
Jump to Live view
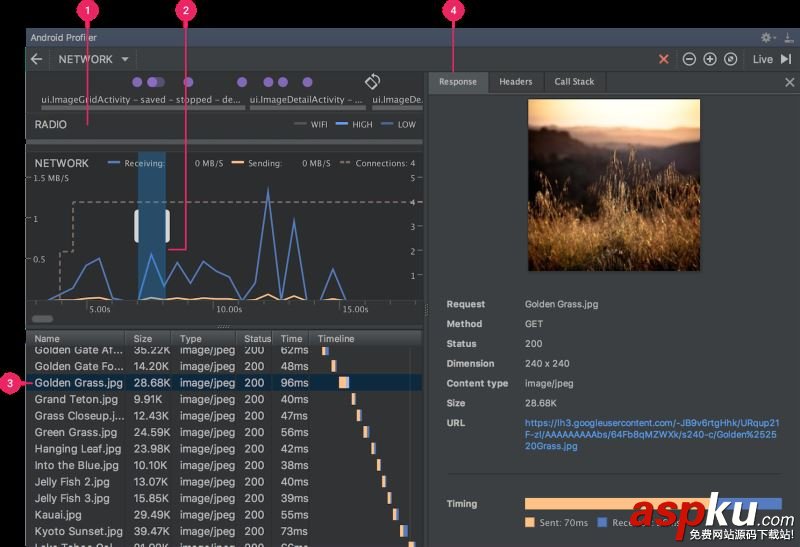pos(763,60)
